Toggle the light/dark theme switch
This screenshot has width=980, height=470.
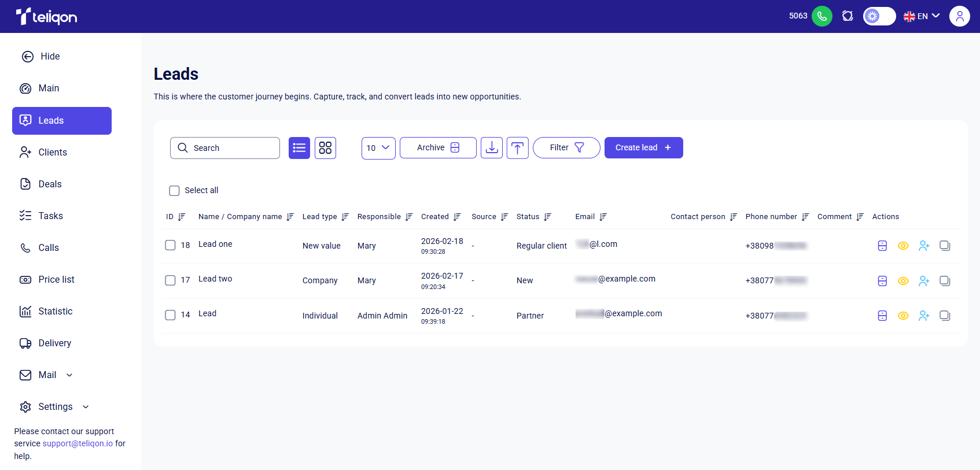click(x=879, y=16)
